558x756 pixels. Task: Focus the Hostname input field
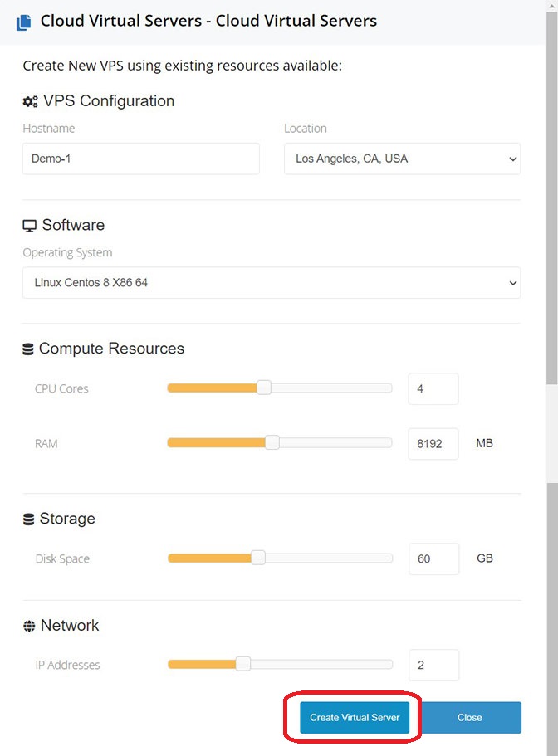[x=141, y=159]
